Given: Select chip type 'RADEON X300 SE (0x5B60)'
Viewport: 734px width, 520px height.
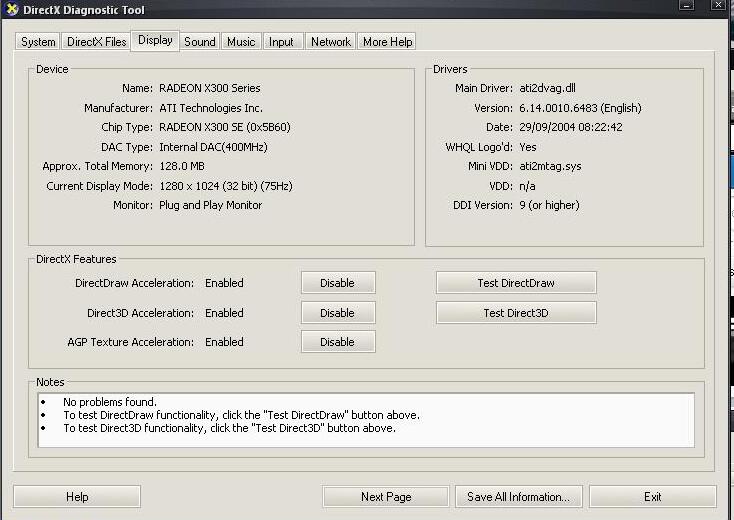Looking at the screenshot, I should (225, 127).
